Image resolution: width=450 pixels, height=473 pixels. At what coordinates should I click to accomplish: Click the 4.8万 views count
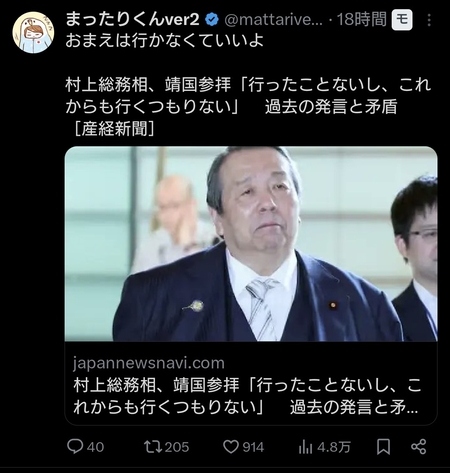334,447
